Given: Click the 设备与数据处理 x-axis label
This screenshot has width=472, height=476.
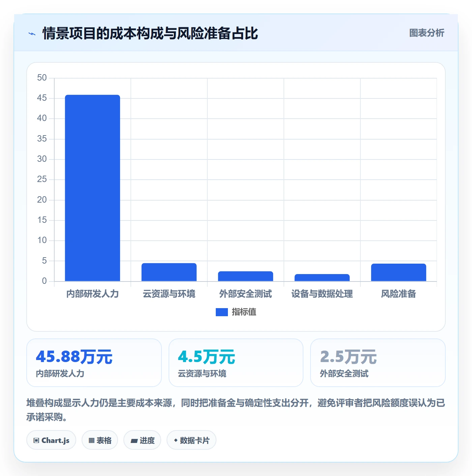Looking at the screenshot, I should [x=322, y=294].
